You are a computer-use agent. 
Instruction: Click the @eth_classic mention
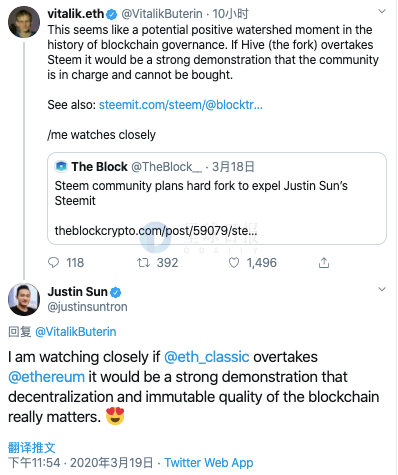207,357
